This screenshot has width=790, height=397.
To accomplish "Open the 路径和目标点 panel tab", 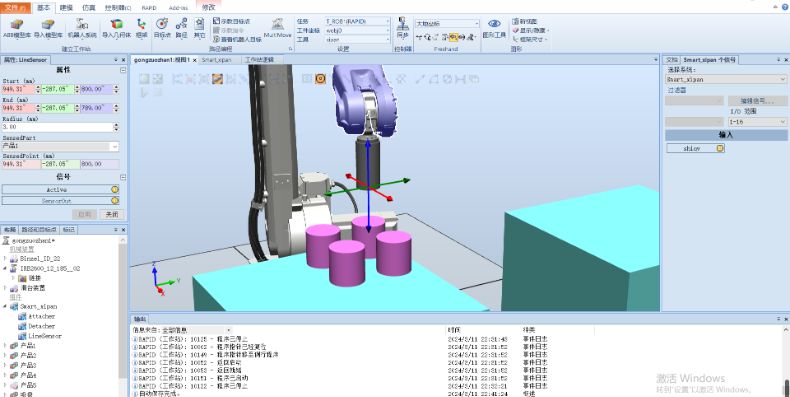I will (39, 230).
